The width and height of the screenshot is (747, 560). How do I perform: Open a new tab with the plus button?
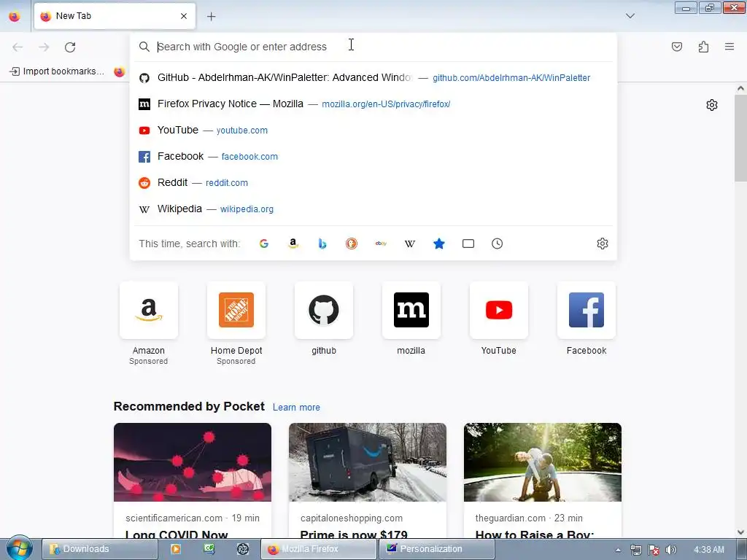tap(211, 16)
